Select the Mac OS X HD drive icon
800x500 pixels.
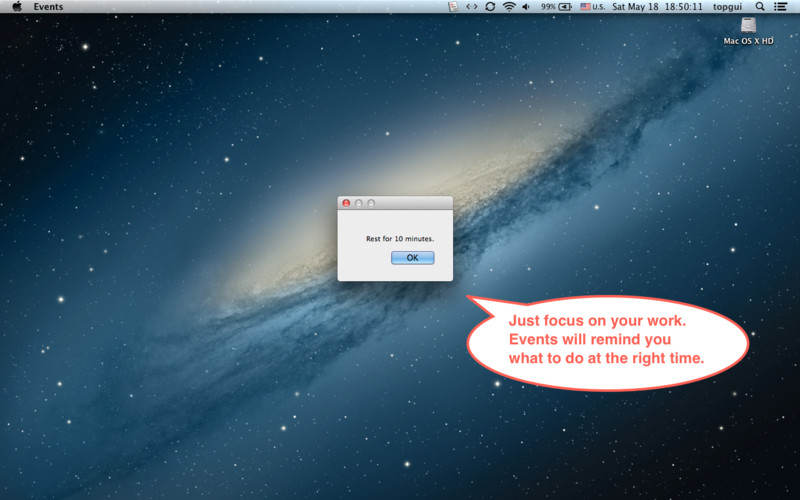748,26
